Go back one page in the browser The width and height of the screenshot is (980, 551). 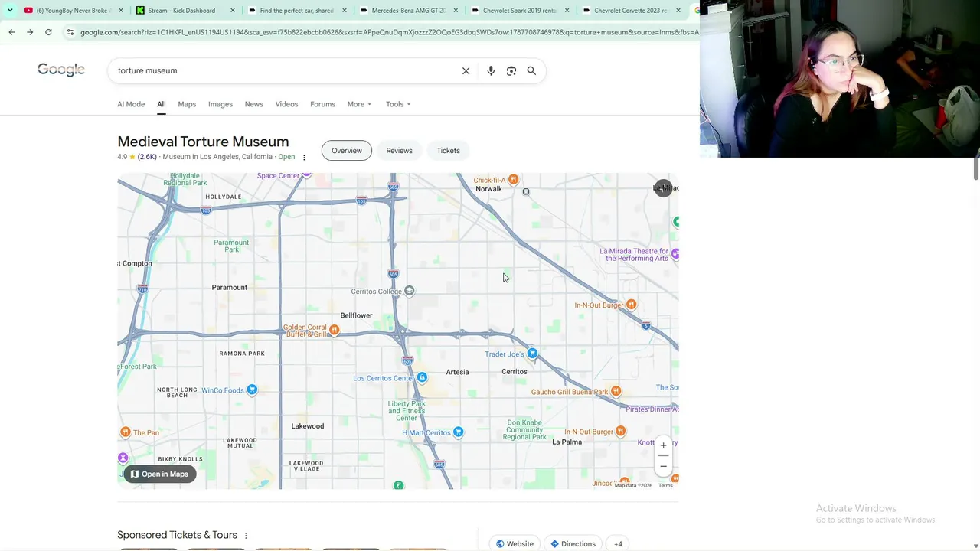click(11, 32)
